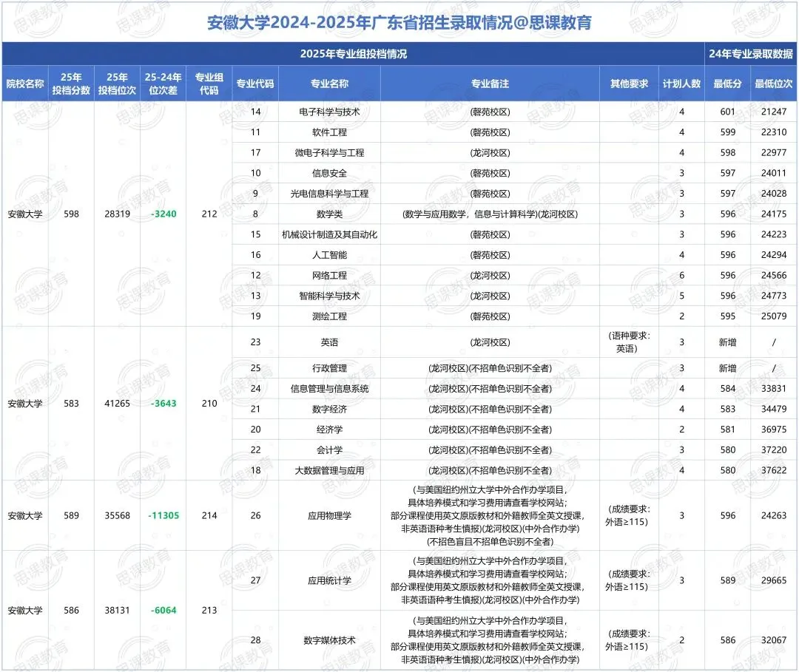Viewport: 799px width, 672px height.
Task: Select the 24年专业录取数据 header
Action: (x=751, y=54)
